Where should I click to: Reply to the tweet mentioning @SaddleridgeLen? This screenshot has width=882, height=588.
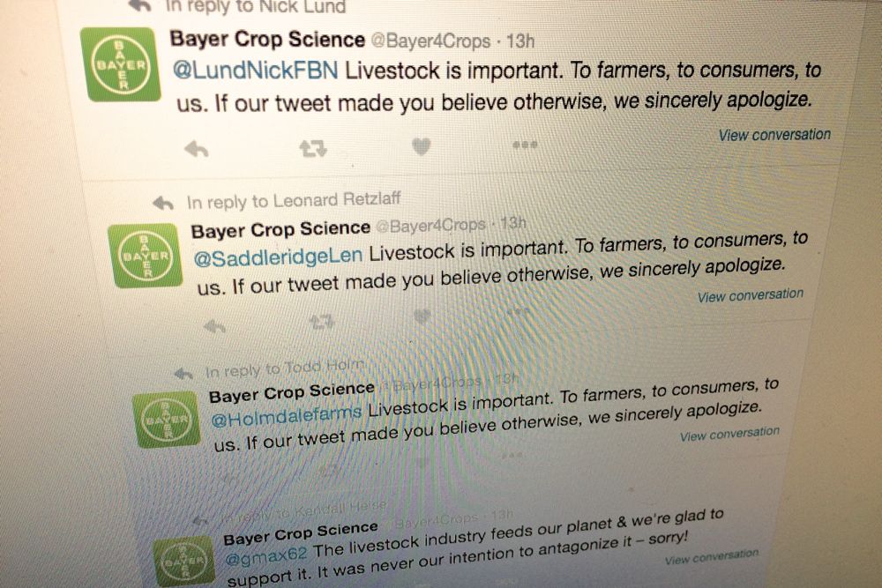[x=214, y=326]
